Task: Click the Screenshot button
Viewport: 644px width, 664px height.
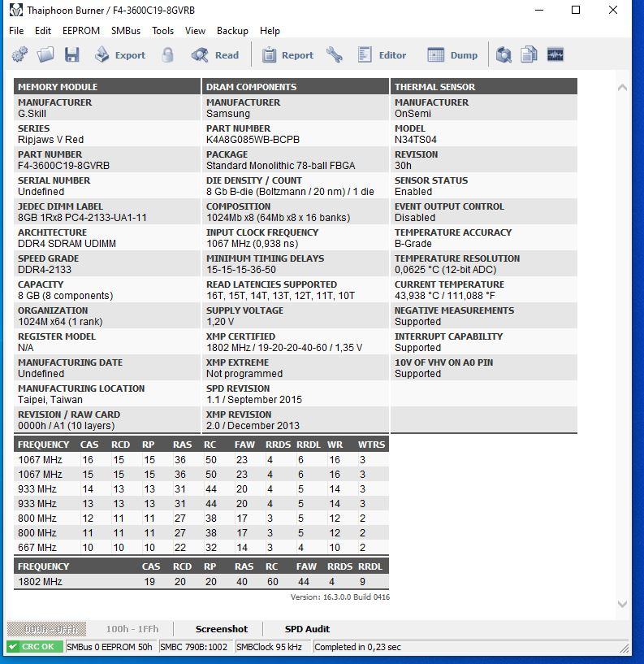Action: click(221, 629)
